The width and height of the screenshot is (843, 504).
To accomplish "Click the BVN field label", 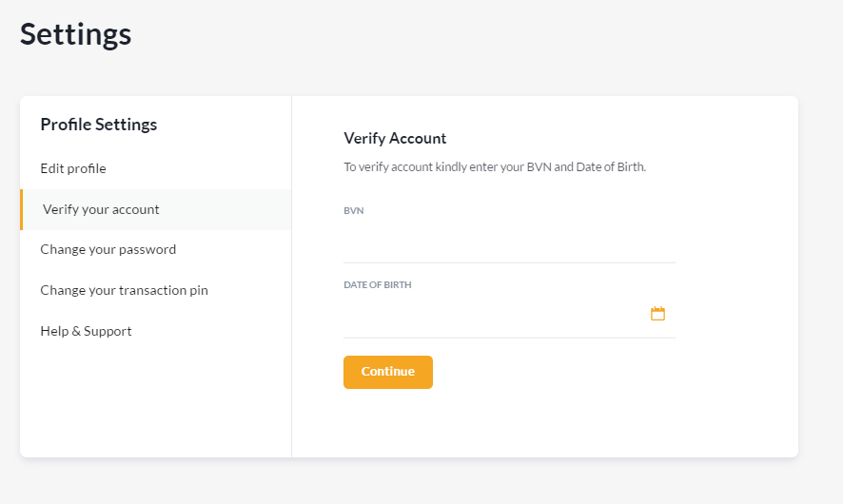I will click(354, 210).
